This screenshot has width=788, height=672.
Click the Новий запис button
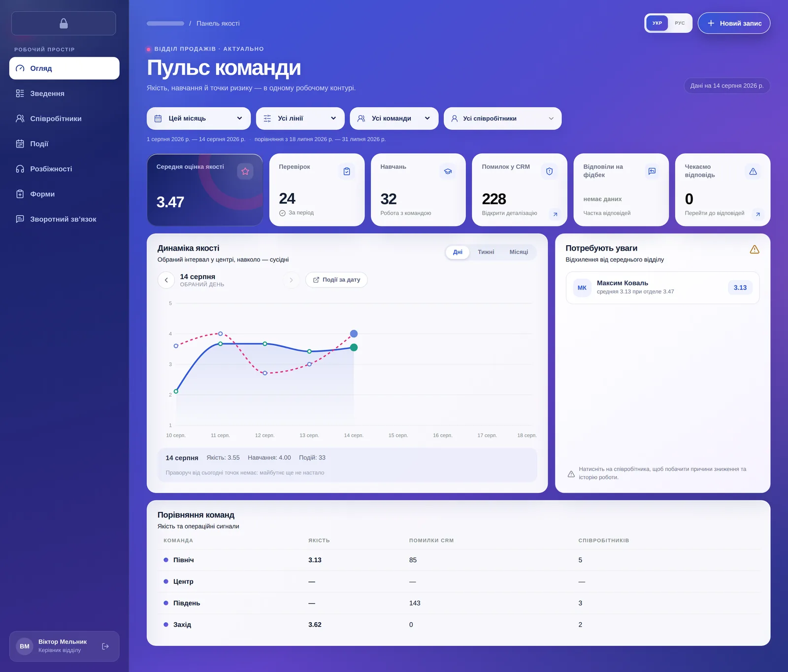pyautogui.click(x=734, y=23)
